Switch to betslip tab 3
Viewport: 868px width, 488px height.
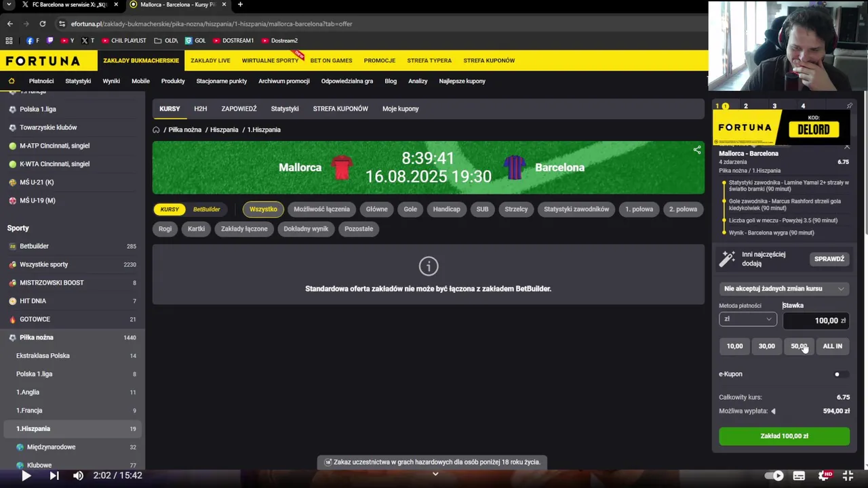point(774,106)
